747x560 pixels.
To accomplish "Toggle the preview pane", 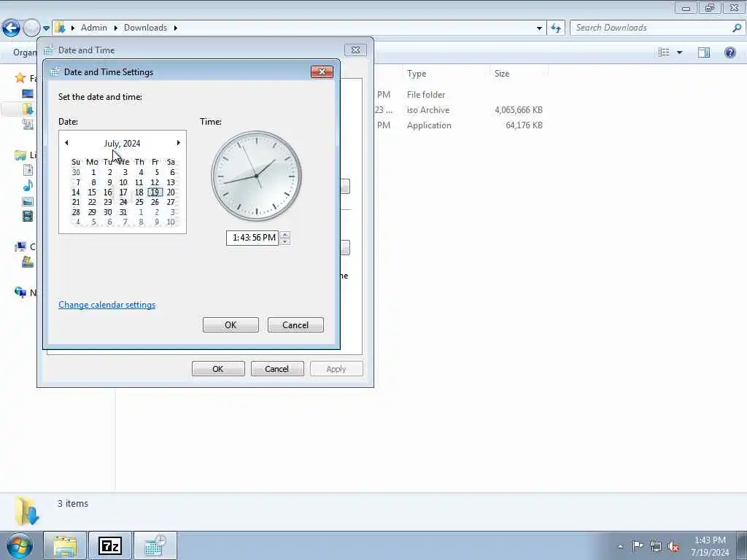I will [704, 52].
